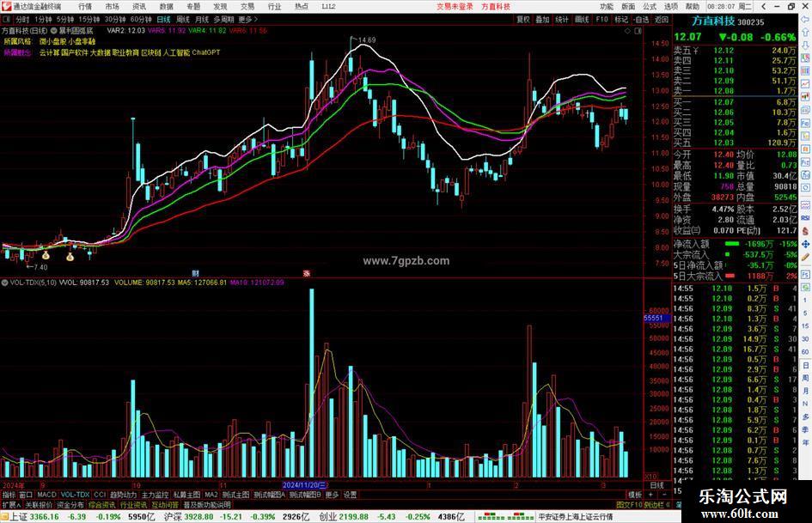Viewport: 812px width, 523px height.
Task: Click the 财 finance marker on chart axis
Action: coord(195,273)
